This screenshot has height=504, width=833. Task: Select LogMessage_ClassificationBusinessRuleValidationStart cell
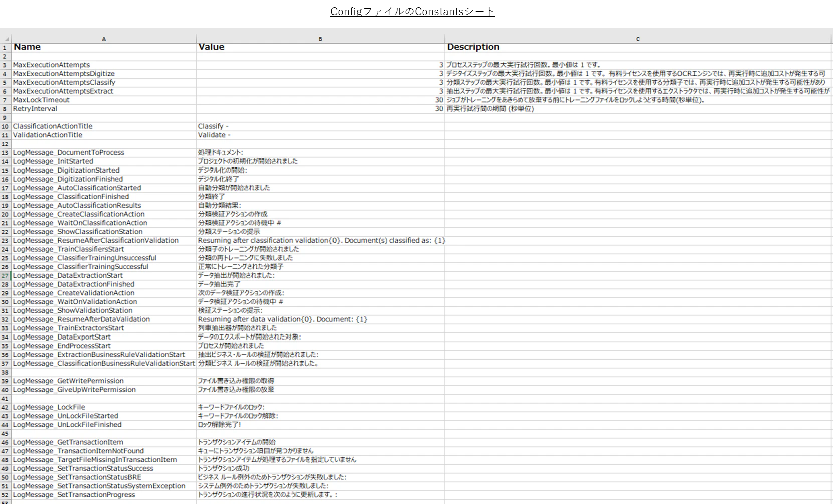pyautogui.click(x=104, y=364)
